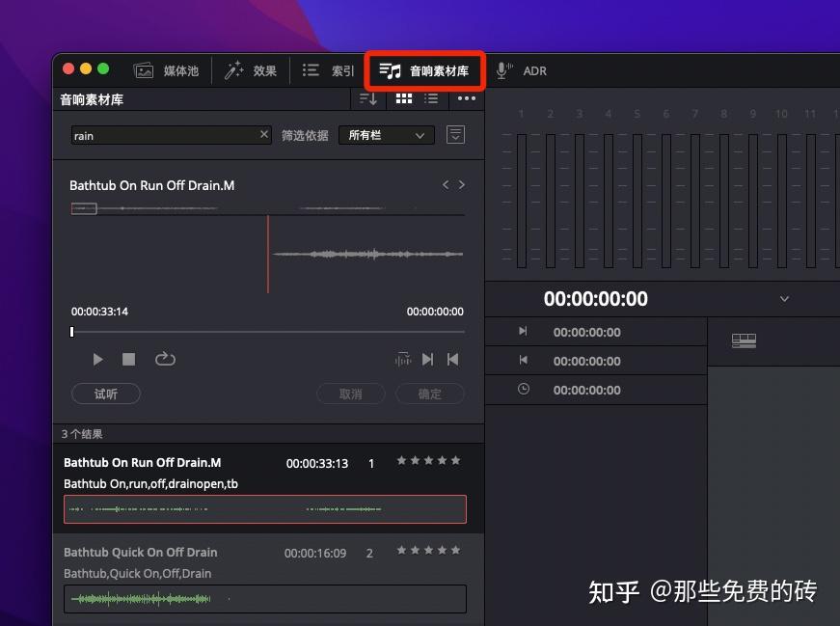The width and height of the screenshot is (840, 626).
Task: Enable loop playback for the preview
Action: pyautogui.click(x=165, y=359)
